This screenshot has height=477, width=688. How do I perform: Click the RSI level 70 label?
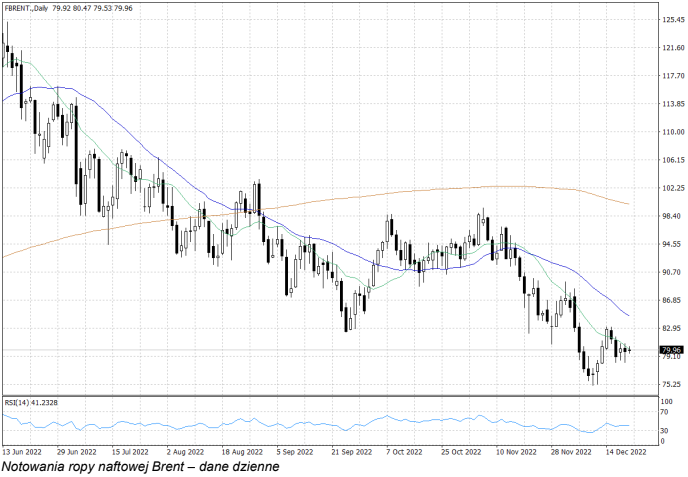tap(664, 412)
